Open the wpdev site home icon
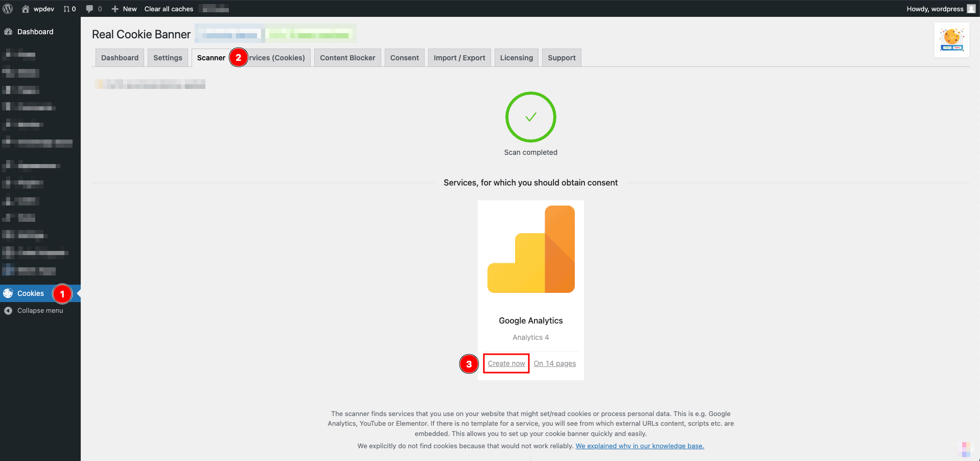980x461 pixels. (26, 9)
